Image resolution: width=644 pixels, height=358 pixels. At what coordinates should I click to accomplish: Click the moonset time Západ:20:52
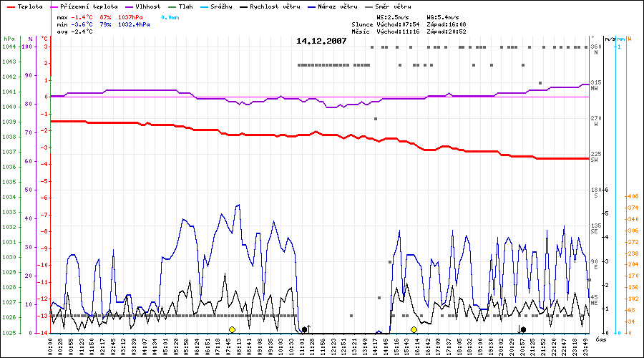(x=447, y=32)
